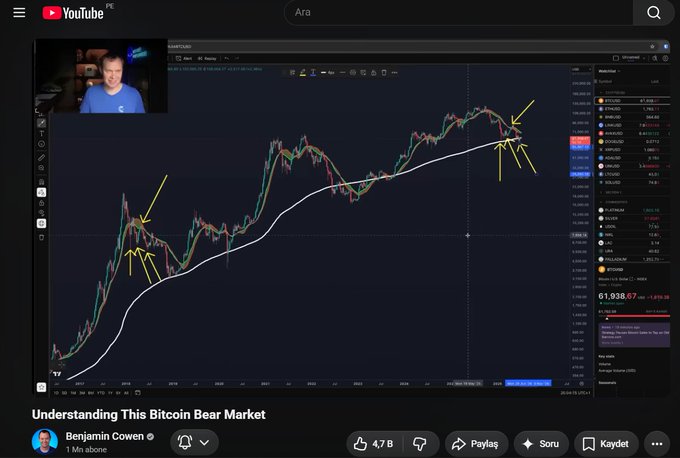
Task: Click the presenter webcam overlay thumbnail
Action: pyautogui.click(x=101, y=76)
